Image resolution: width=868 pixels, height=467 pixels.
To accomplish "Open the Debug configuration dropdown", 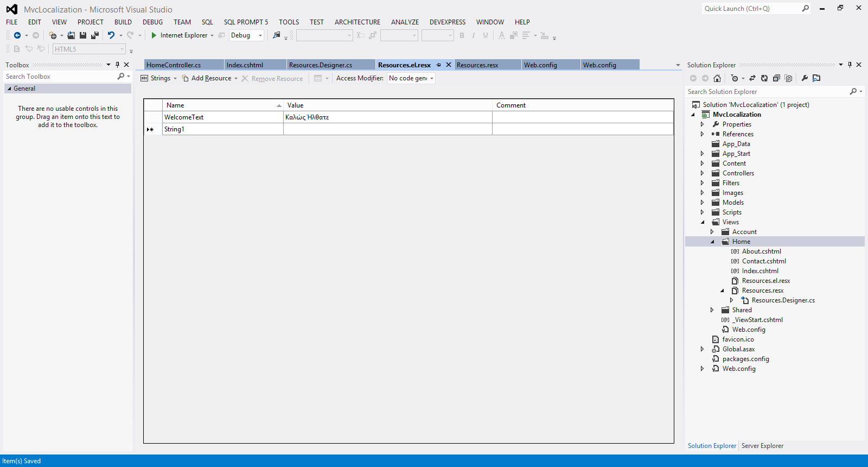I will point(260,35).
